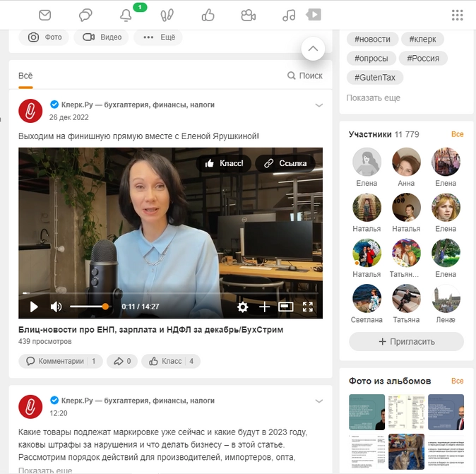Screen dimensions: 476x474
Task: Open the music note icon
Action: click(x=289, y=15)
